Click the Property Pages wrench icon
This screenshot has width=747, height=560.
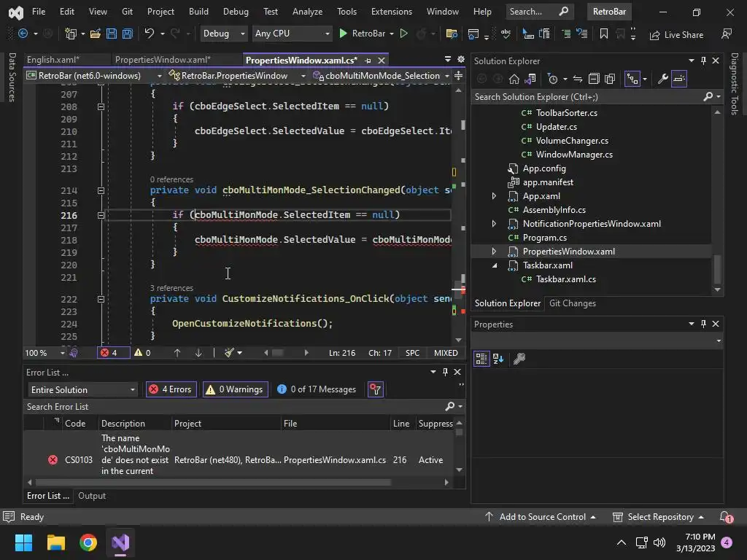click(x=519, y=359)
